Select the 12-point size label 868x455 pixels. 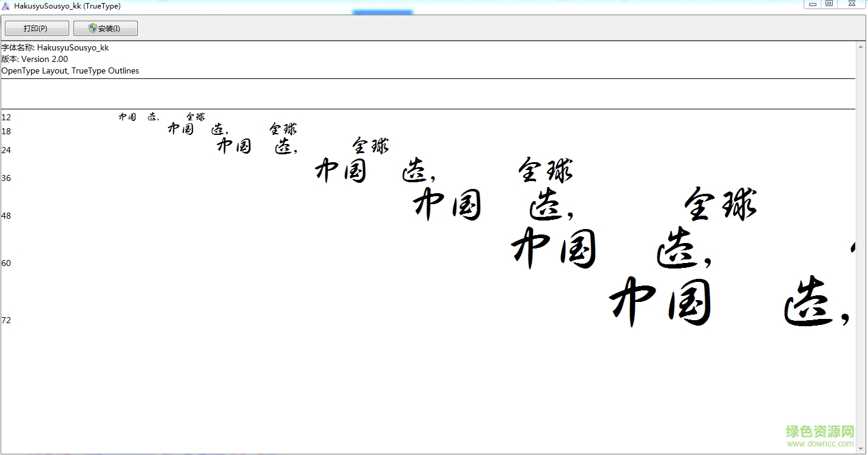[x=6, y=117]
